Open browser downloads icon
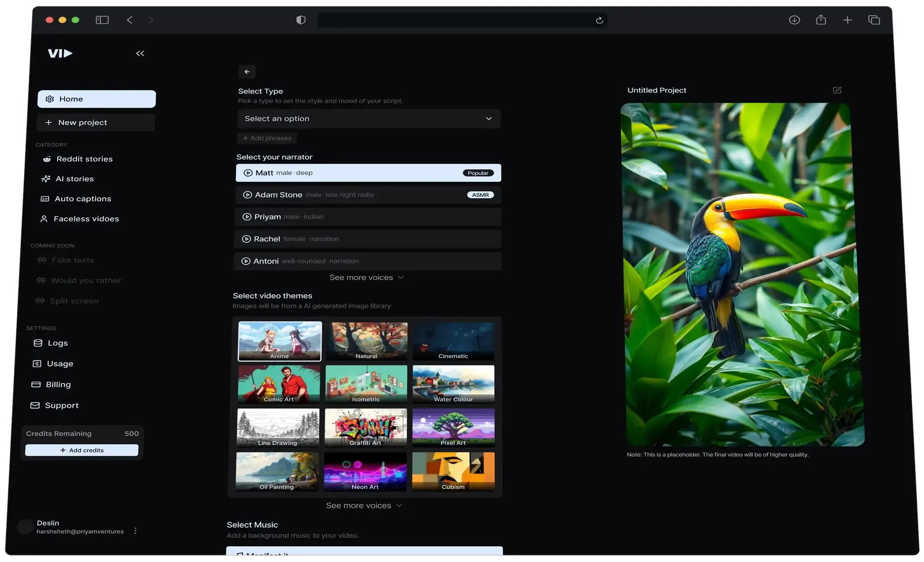The height and width of the screenshot is (562, 924). click(x=794, y=20)
